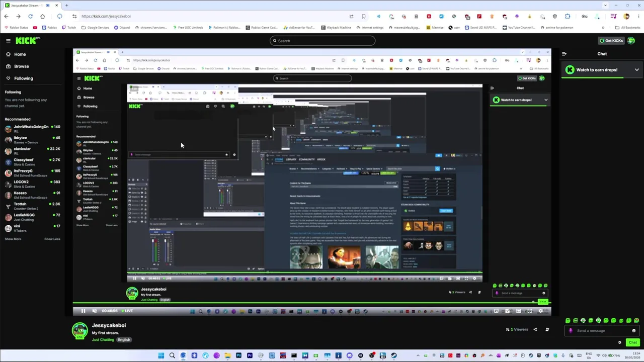The image size is (644, 362).
Task: Share the stream via share icon
Action: 535,330
